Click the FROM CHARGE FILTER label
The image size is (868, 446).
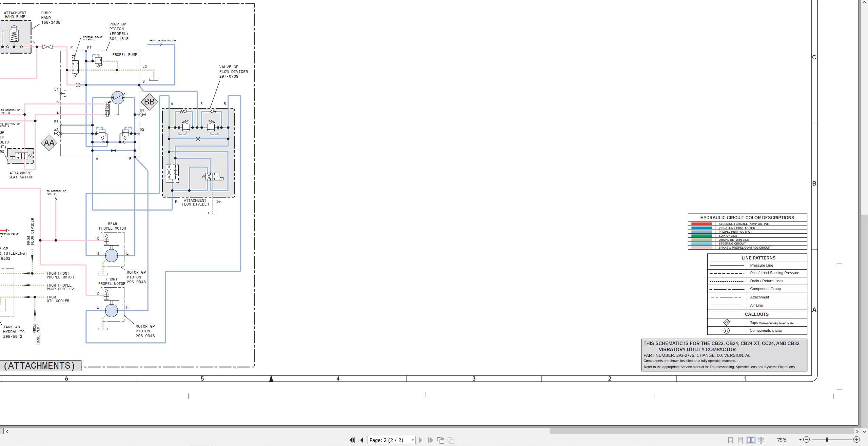coord(163,41)
